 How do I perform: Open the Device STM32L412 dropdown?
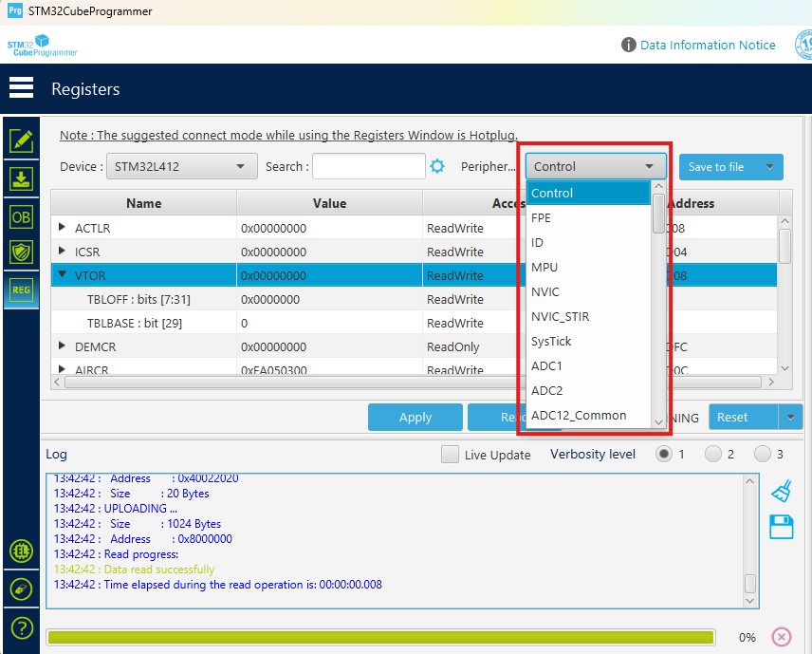tap(182, 166)
